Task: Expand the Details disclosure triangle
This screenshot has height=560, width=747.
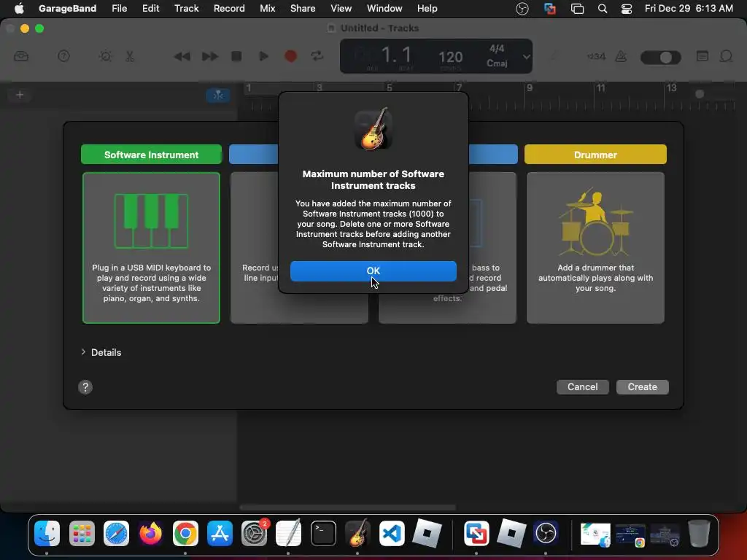Action: pos(83,352)
